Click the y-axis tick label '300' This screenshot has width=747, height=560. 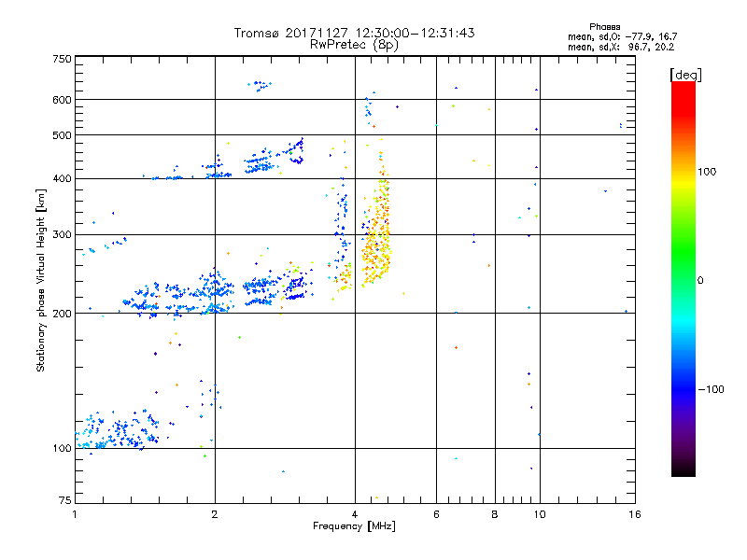pos(62,235)
